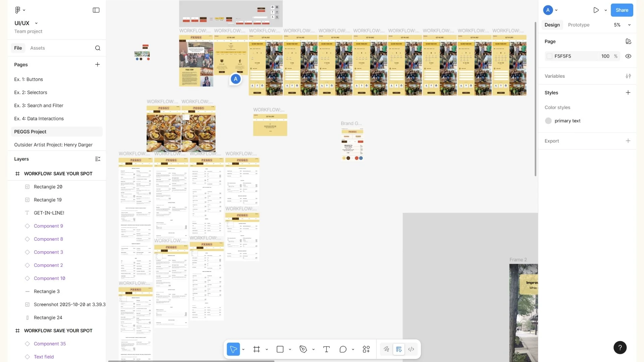
Task: Open the Variables settings icon
Action: pyautogui.click(x=628, y=76)
